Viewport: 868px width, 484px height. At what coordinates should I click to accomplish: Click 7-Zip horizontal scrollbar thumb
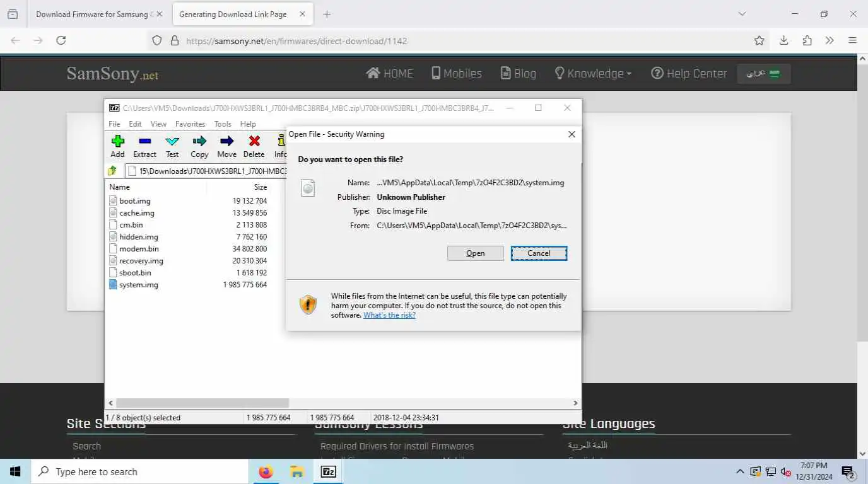tap(202, 403)
